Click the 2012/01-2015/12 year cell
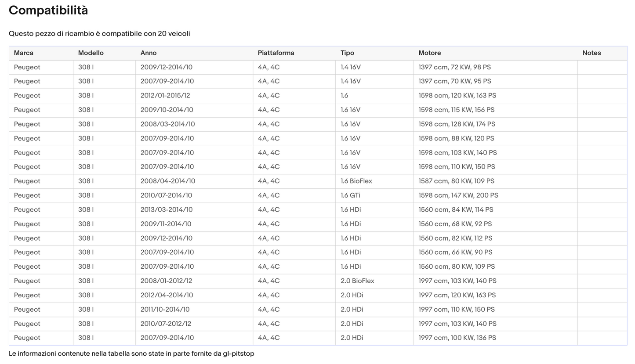The image size is (635, 364). click(165, 96)
